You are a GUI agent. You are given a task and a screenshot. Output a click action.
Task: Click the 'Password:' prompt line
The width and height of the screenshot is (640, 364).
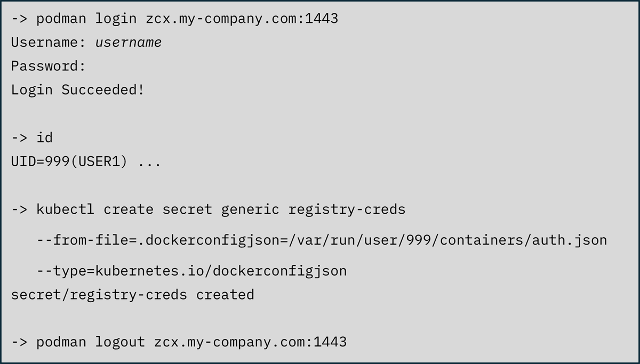coord(49,66)
